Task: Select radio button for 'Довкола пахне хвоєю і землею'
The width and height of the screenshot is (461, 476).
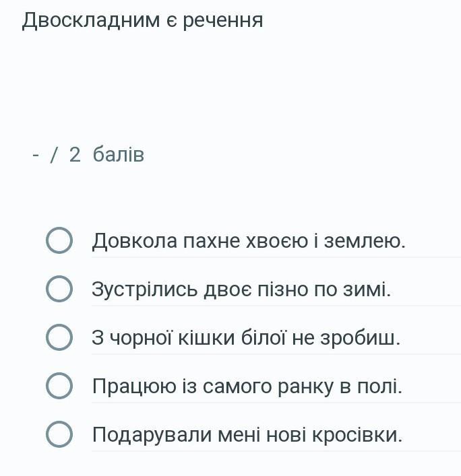Action: [x=59, y=240]
